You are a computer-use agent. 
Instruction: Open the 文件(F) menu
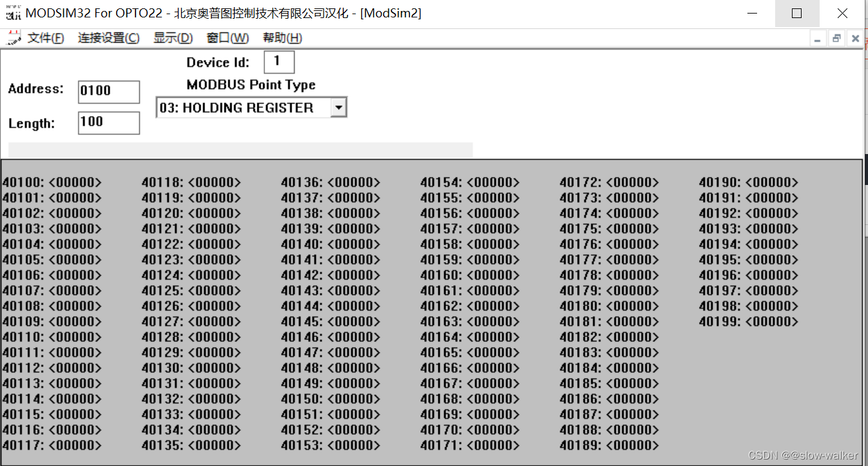[x=44, y=37]
